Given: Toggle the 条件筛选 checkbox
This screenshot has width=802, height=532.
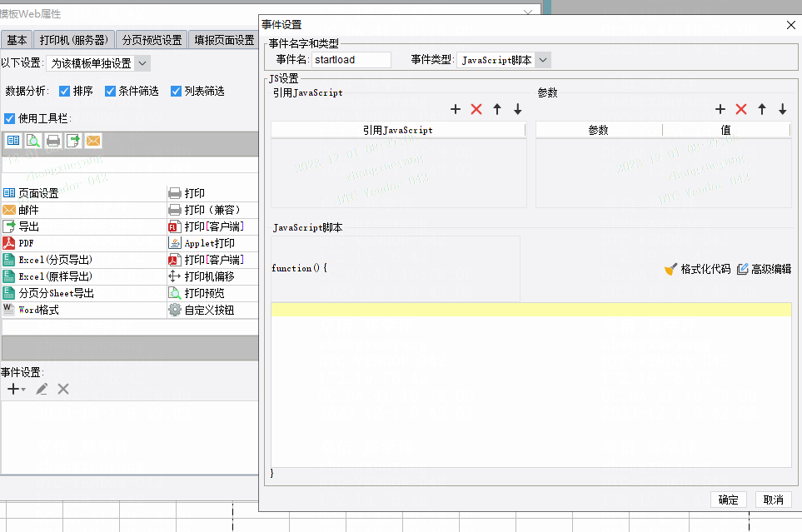Looking at the screenshot, I should click(110, 91).
